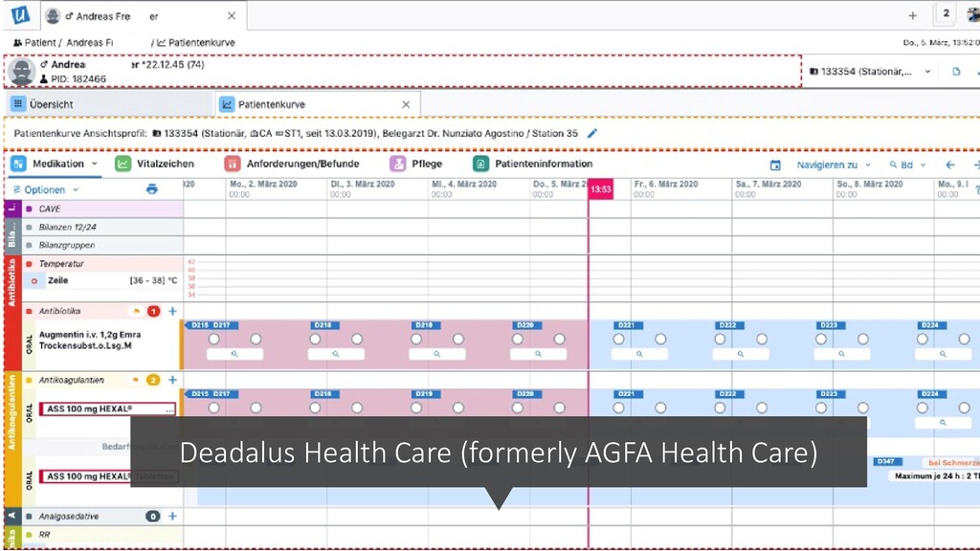Select first dose circle under D223 ASS row
980x551 pixels.
pyautogui.click(x=821, y=408)
